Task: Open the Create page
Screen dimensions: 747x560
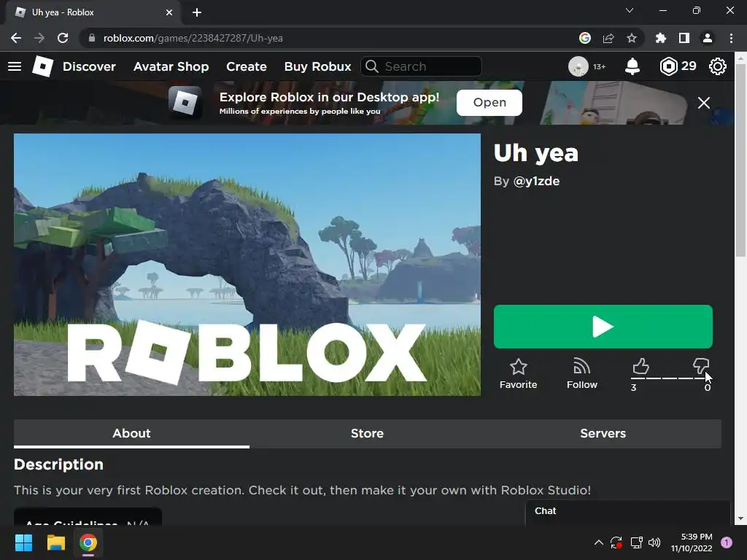Action: (247, 66)
